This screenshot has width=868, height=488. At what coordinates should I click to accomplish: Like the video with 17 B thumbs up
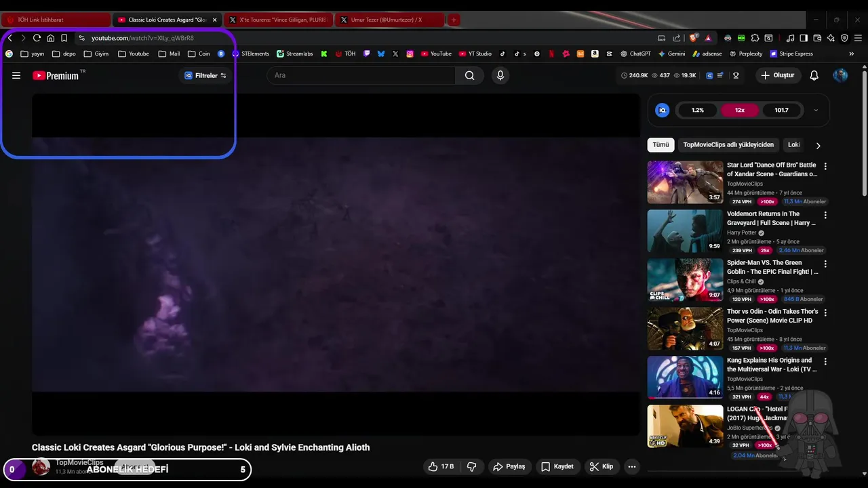440,466
